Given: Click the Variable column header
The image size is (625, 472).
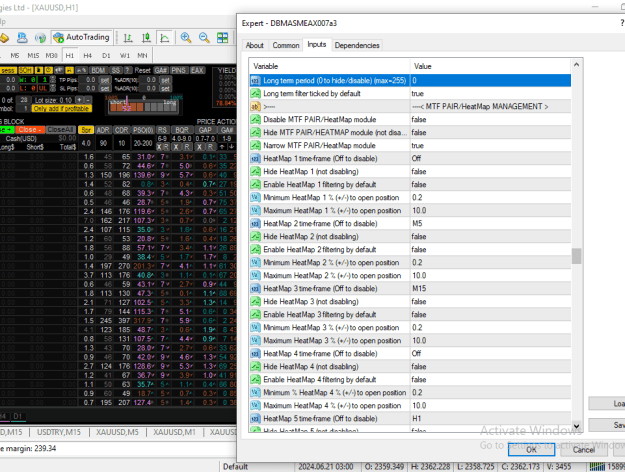Looking at the screenshot, I should click(329, 66).
